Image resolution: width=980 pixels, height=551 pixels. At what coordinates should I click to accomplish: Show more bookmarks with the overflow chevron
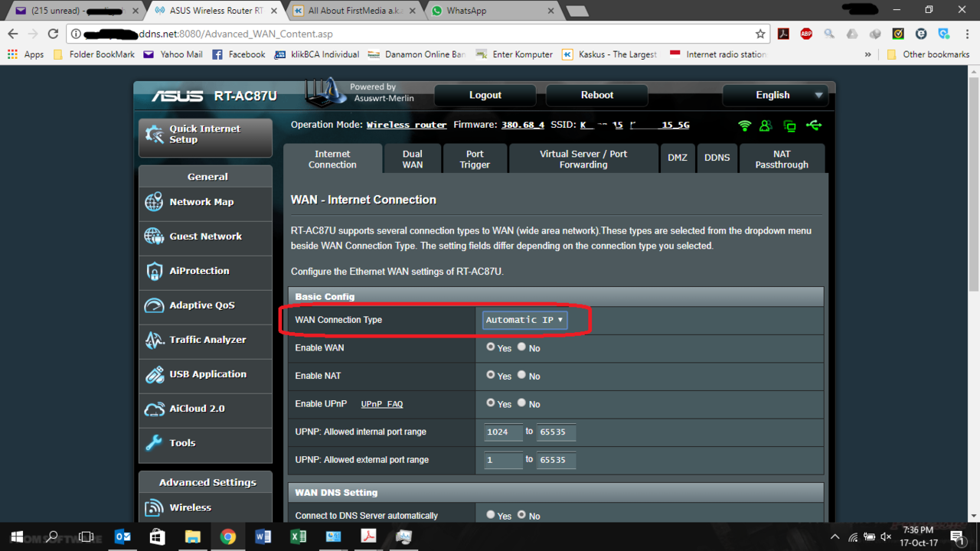tap(867, 54)
